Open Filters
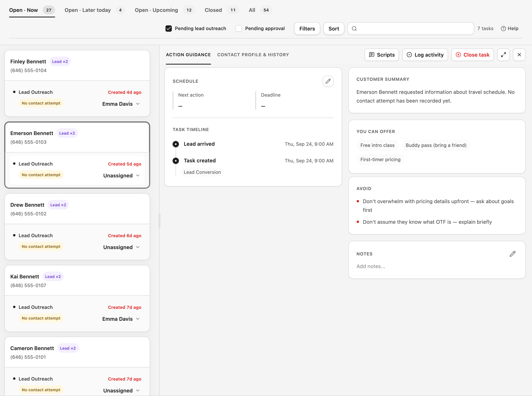The height and width of the screenshot is (396, 532). 307,29
